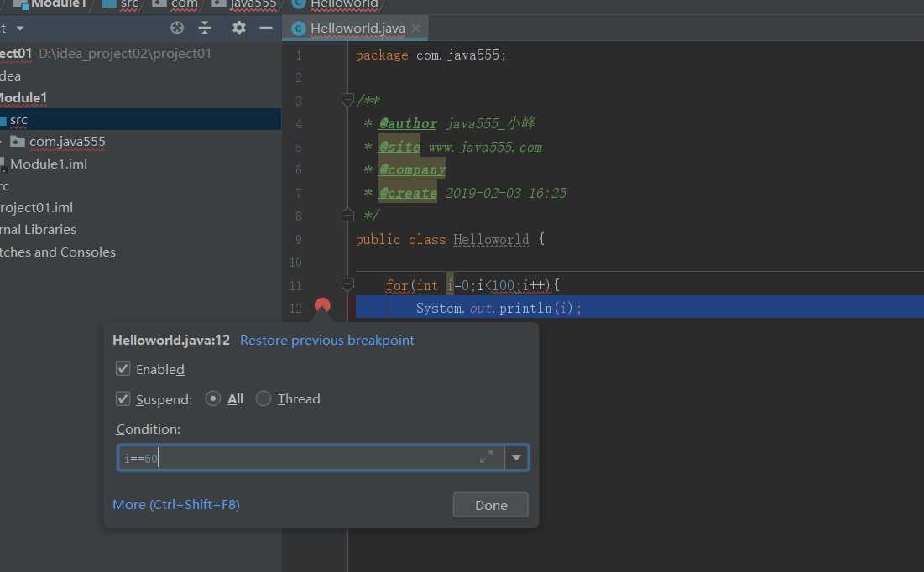Click the @site Javadoc tag
This screenshot has width=924, height=572.
point(399,147)
